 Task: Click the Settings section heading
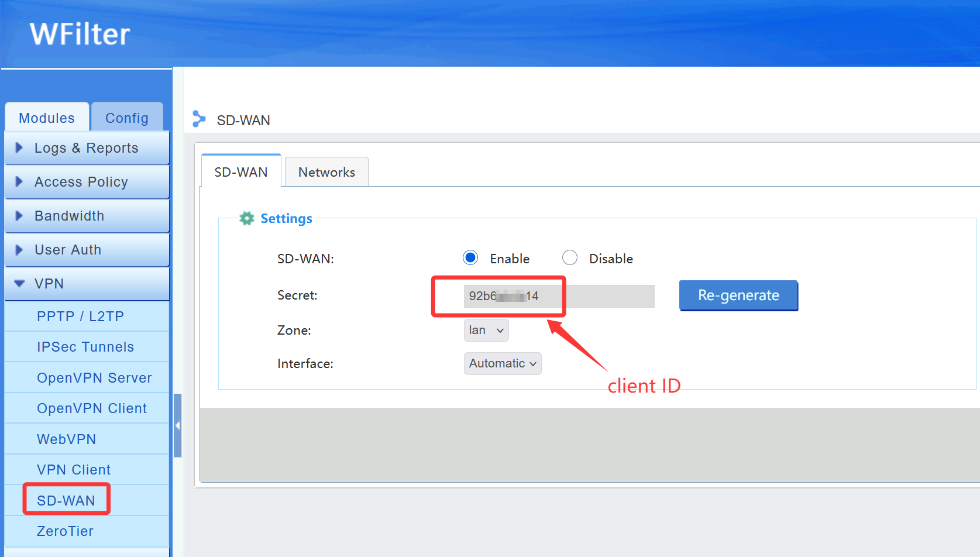pyautogui.click(x=286, y=218)
